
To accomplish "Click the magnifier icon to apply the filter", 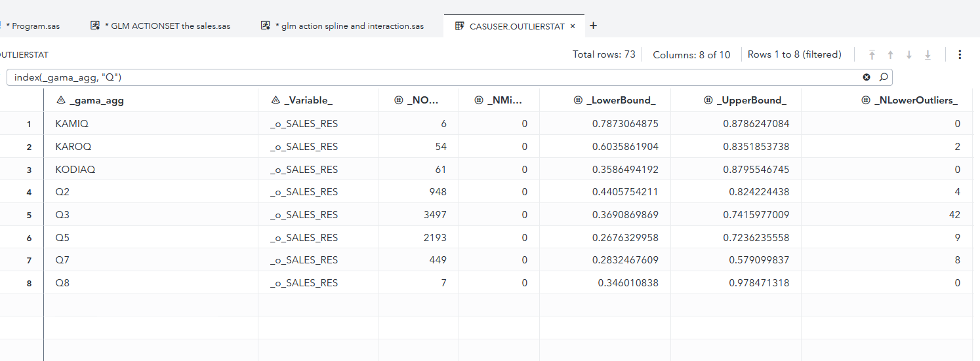I will 883,77.
